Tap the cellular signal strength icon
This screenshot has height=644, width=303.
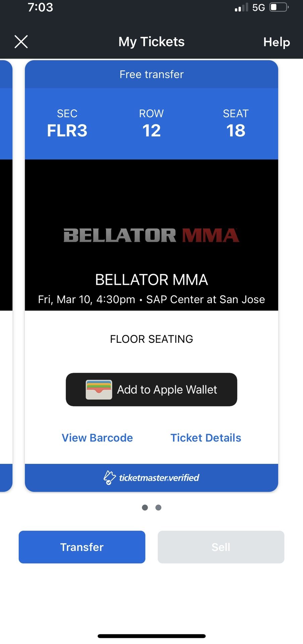[x=241, y=7]
